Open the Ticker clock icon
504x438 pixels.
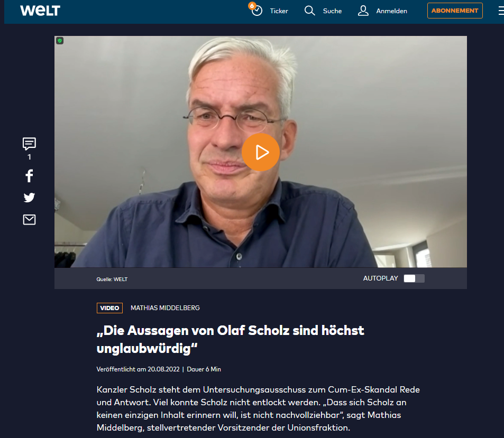(x=256, y=10)
